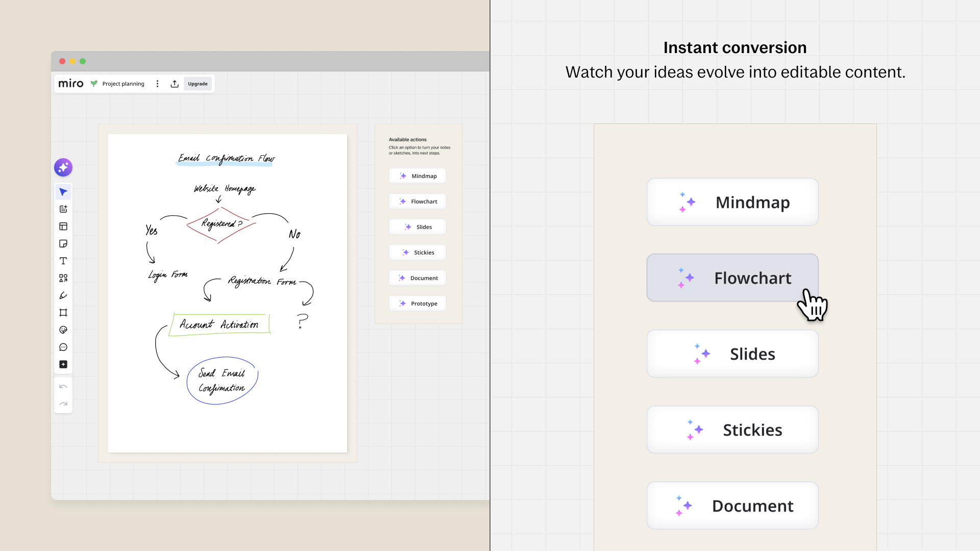The width and height of the screenshot is (980, 551).
Task: Select the Frame tool
Action: [63, 313]
